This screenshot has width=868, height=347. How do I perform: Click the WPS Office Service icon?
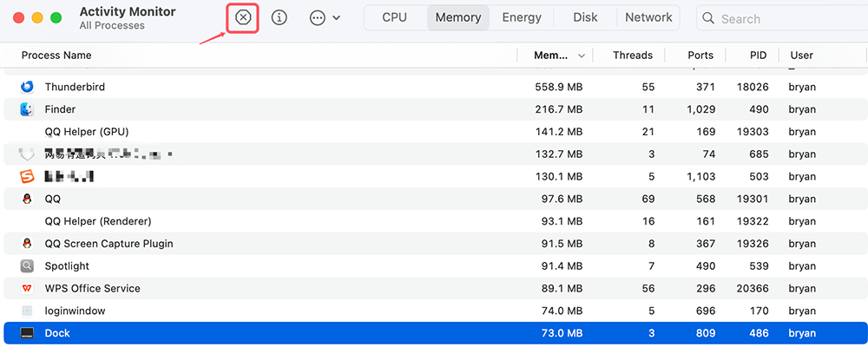pyautogui.click(x=27, y=288)
